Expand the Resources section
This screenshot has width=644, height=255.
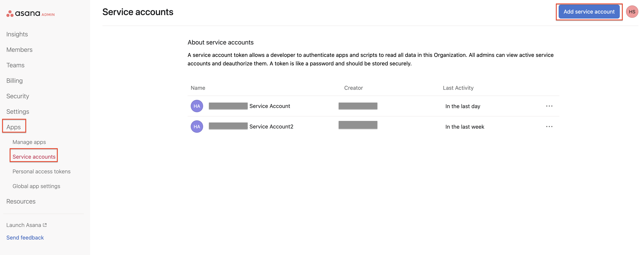coord(21,201)
